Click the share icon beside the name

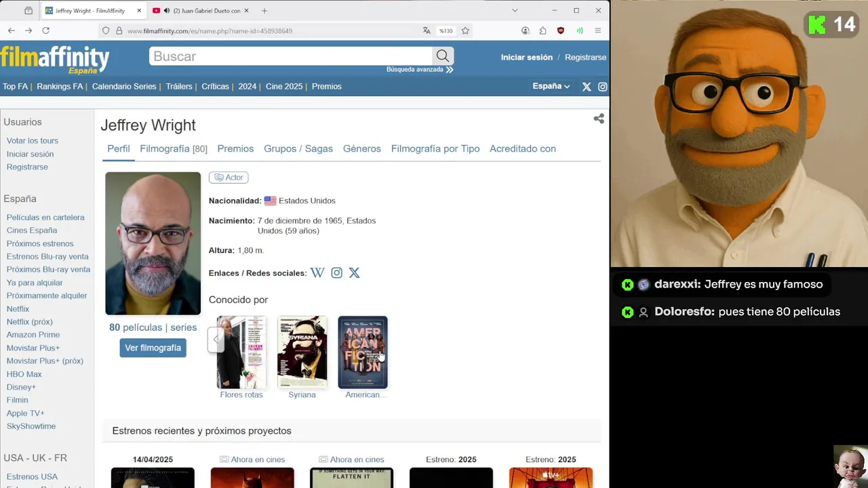pos(599,119)
